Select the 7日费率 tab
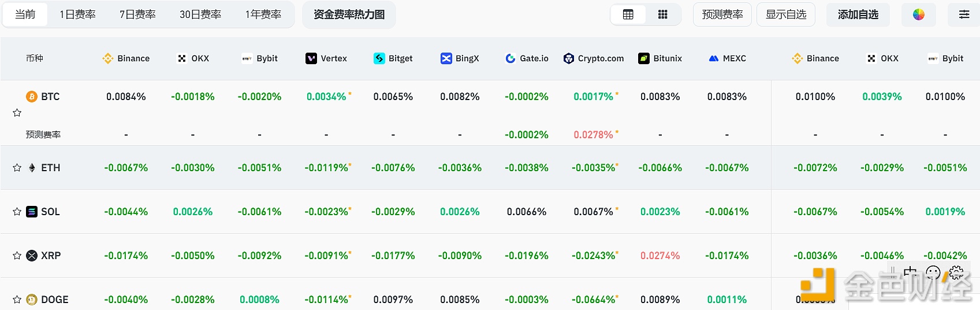This screenshot has height=310, width=980. (137, 14)
